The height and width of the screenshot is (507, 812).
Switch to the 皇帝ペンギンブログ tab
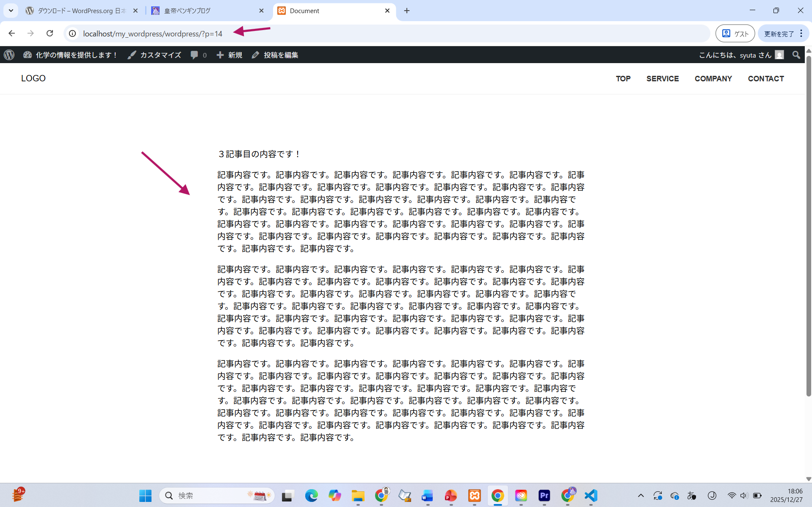[x=207, y=11]
